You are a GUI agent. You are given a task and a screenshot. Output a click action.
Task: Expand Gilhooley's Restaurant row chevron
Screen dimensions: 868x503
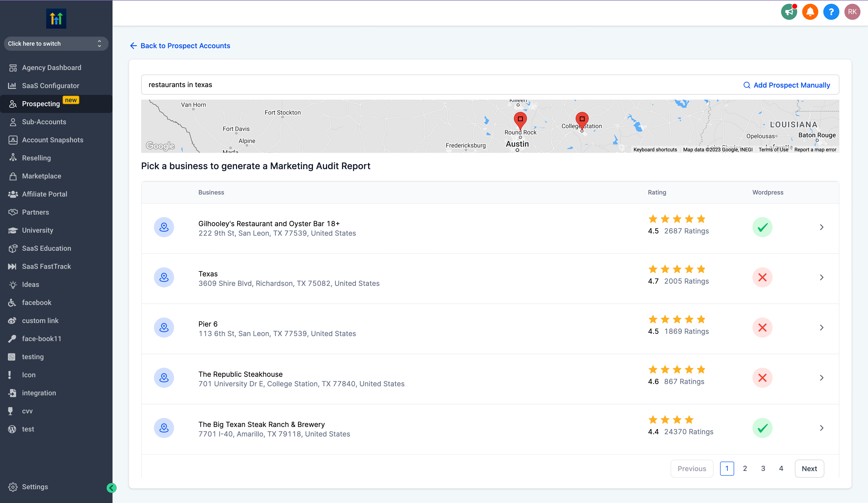pyautogui.click(x=822, y=227)
